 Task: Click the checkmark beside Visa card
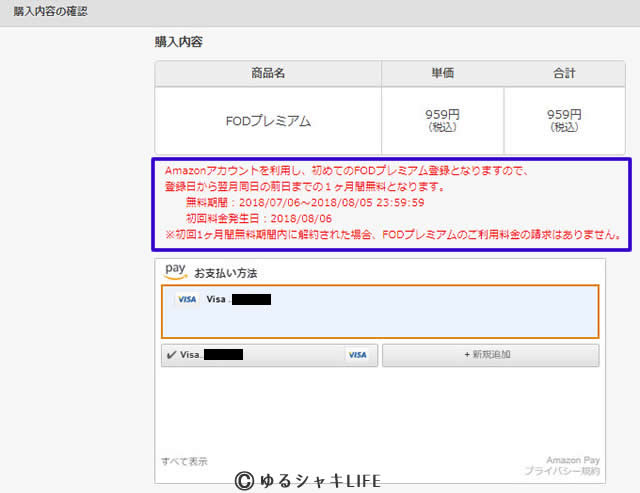pyautogui.click(x=171, y=355)
